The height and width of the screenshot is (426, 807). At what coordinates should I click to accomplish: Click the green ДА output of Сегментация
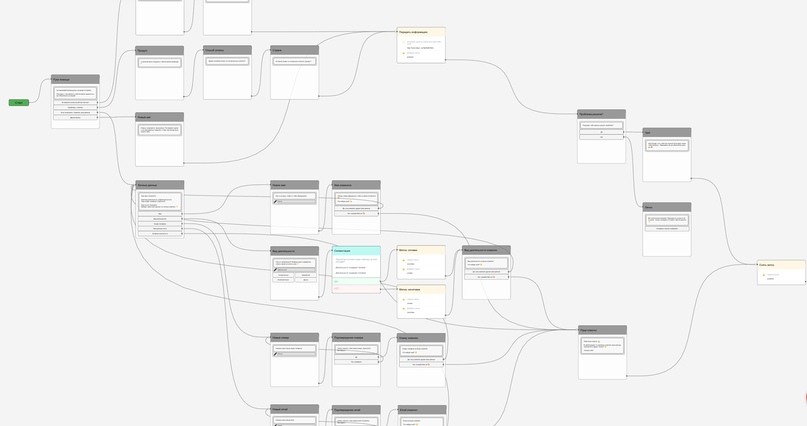click(356, 281)
